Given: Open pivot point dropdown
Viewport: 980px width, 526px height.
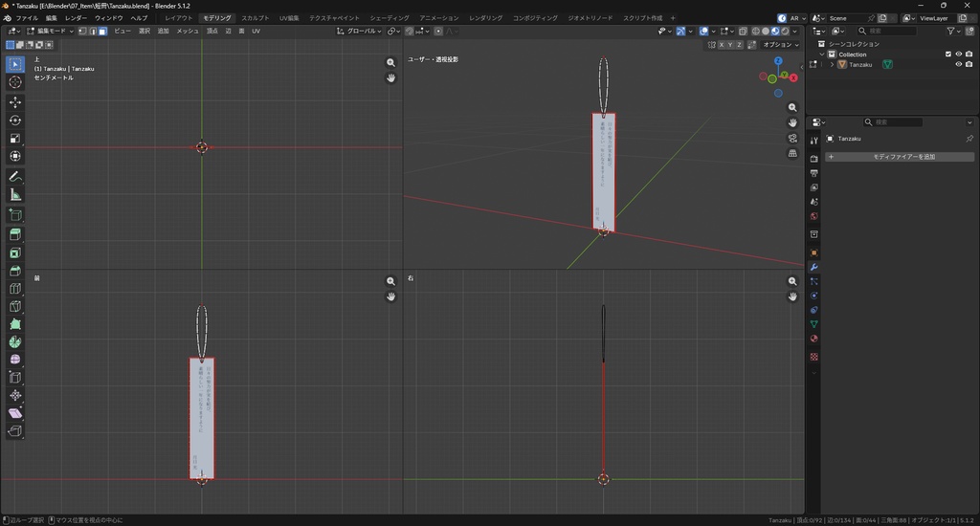Looking at the screenshot, I should click(x=392, y=31).
